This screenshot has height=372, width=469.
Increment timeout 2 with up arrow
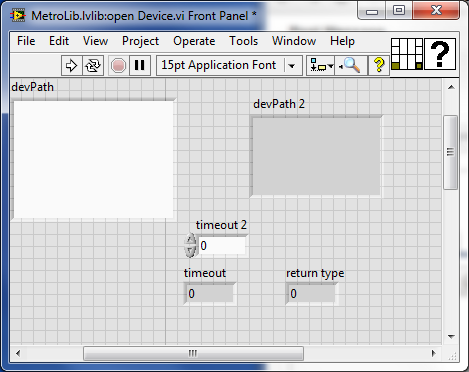click(x=190, y=239)
